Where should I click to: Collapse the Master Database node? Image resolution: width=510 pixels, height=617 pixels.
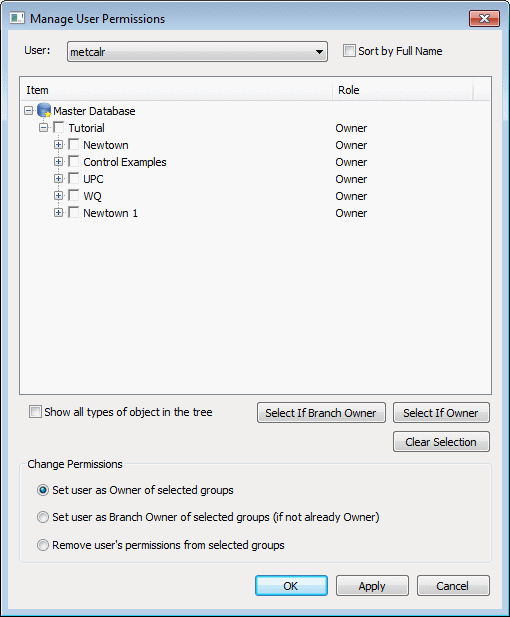(x=28, y=111)
